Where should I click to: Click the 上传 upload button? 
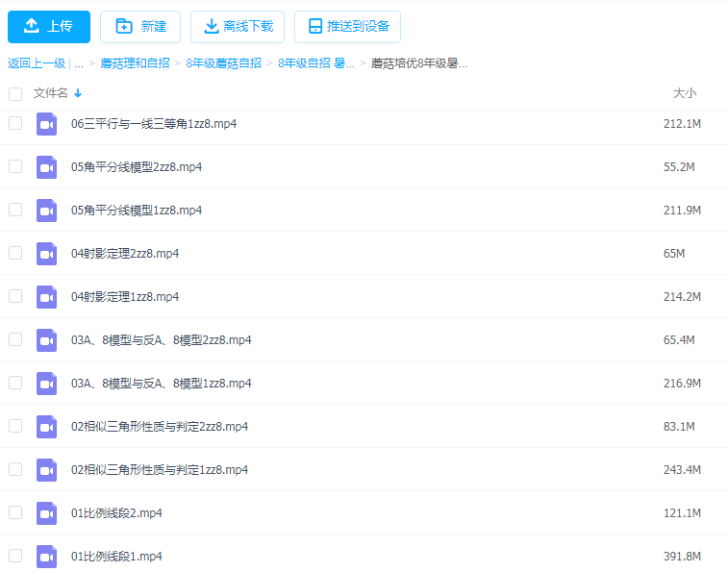point(49,27)
